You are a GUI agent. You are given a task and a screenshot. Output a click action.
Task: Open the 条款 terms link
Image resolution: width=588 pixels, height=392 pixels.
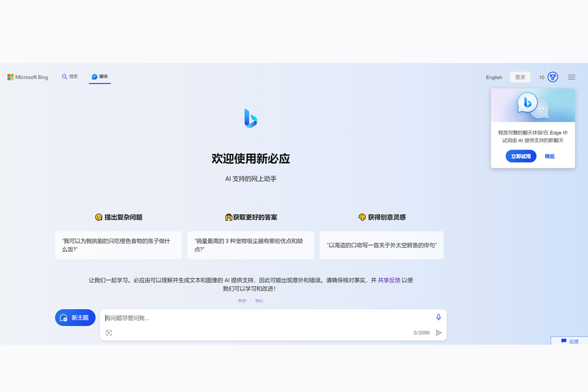tap(242, 301)
